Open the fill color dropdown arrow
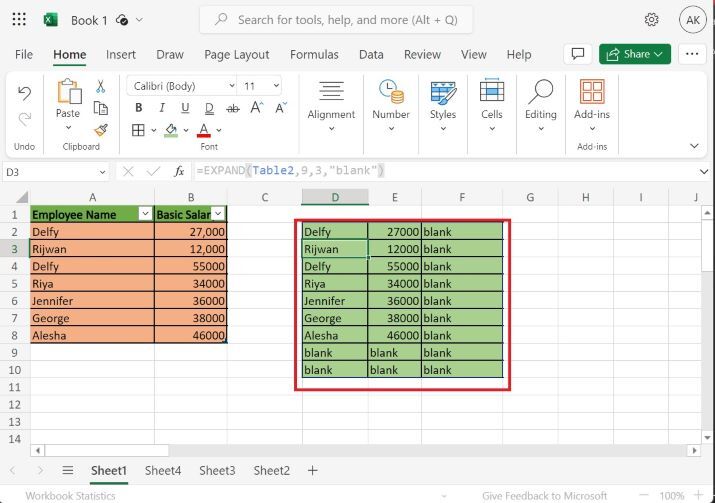715x503 pixels. click(x=186, y=130)
